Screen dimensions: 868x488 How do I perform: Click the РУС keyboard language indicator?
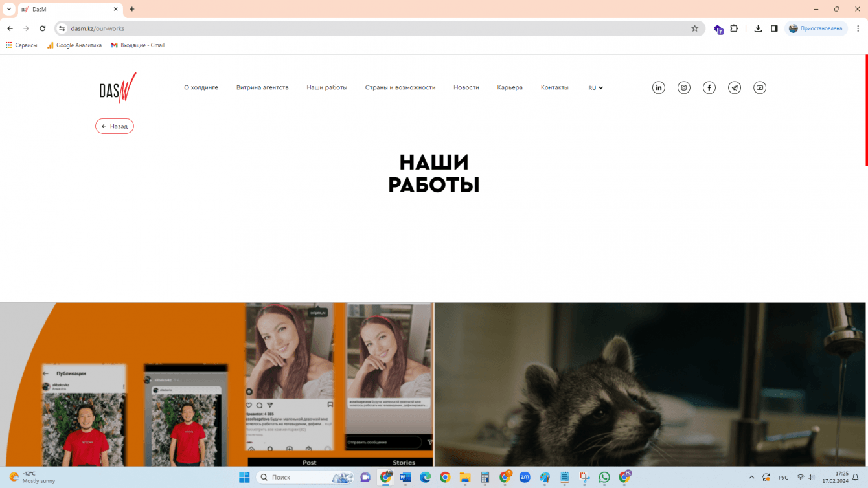tap(783, 478)
